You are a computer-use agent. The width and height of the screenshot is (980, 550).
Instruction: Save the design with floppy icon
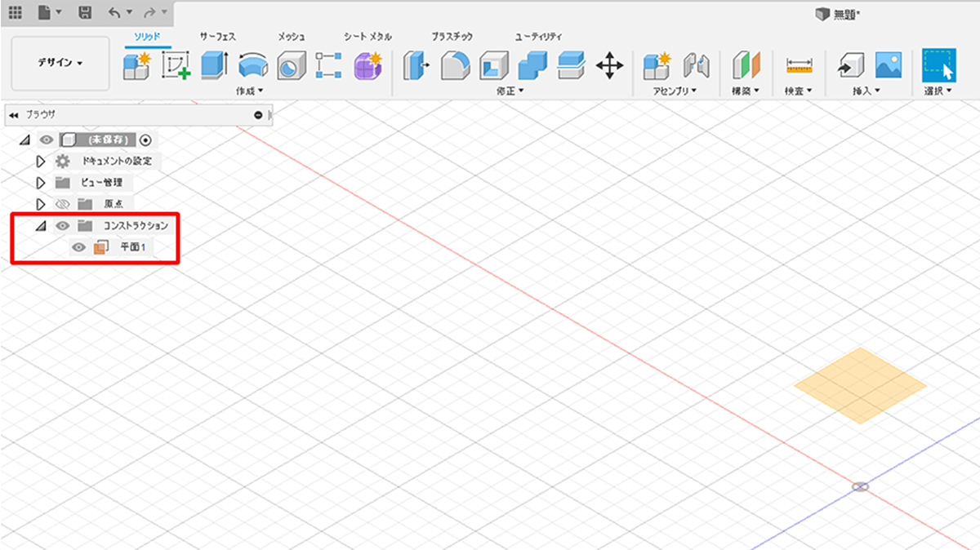click(x=84, y=12)
